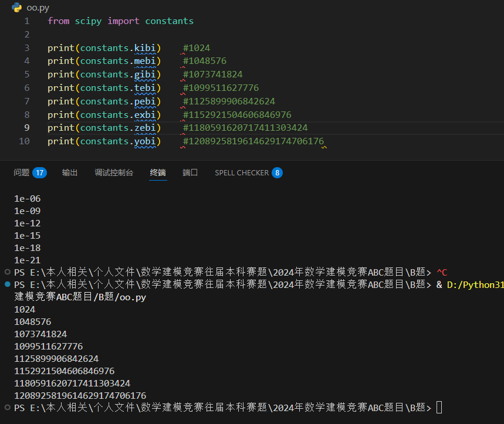The width and height of the screenshot is (504, 424).
Task: Click terminal output line 1e-09
Action: click(x=28, y=211)
